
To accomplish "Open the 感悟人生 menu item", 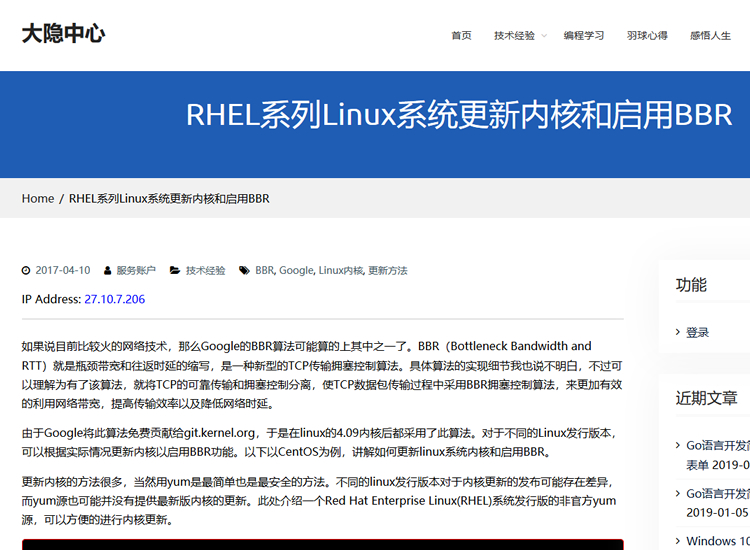I will [x=710, y=35].
